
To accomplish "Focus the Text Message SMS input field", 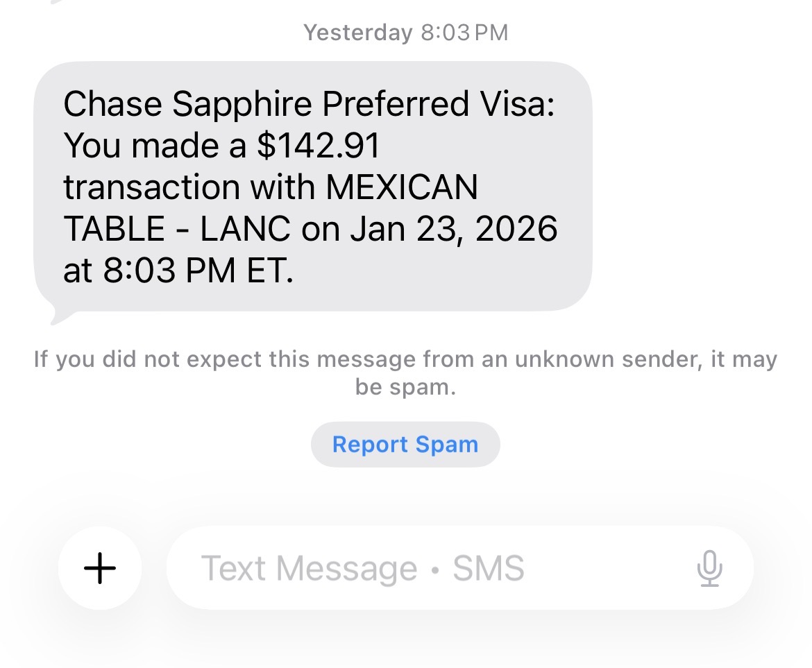I will pos(430,568).
